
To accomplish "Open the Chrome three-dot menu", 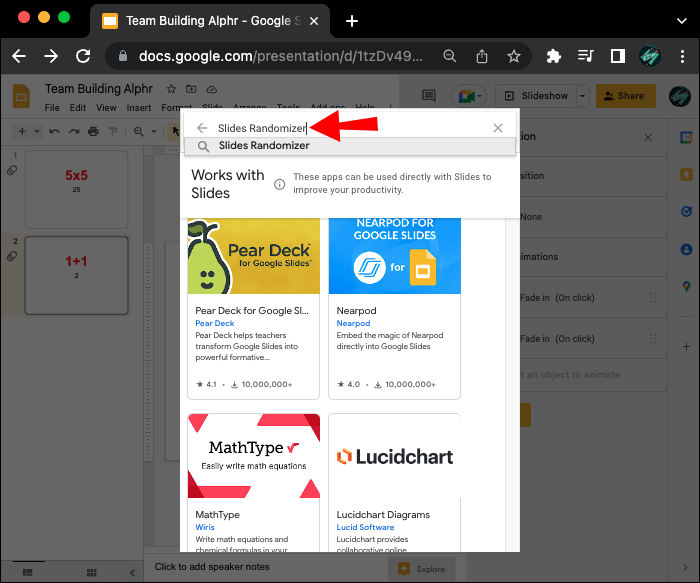I will coord(682,56).
